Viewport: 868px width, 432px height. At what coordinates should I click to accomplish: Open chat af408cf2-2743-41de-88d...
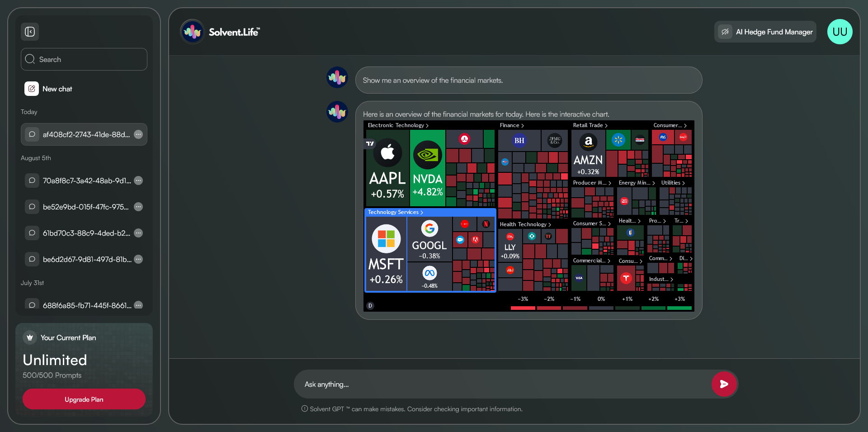[84, 134]
